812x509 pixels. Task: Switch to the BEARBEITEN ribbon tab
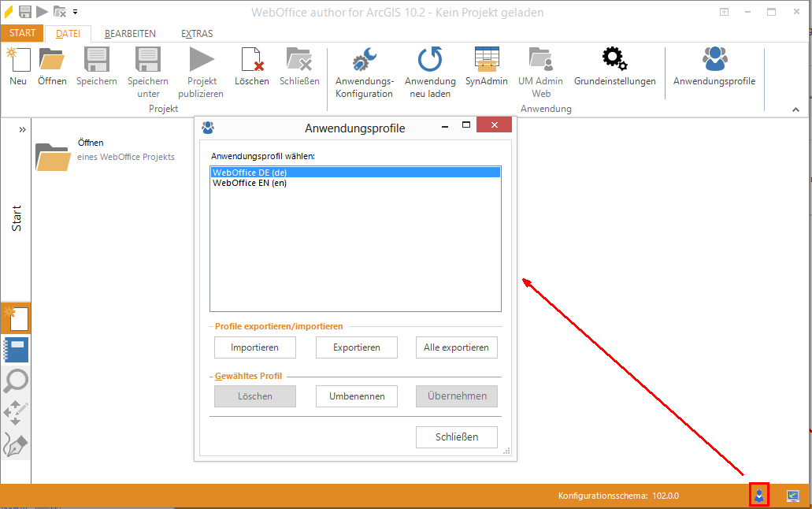pyautogui.click(x=130, y=34)
